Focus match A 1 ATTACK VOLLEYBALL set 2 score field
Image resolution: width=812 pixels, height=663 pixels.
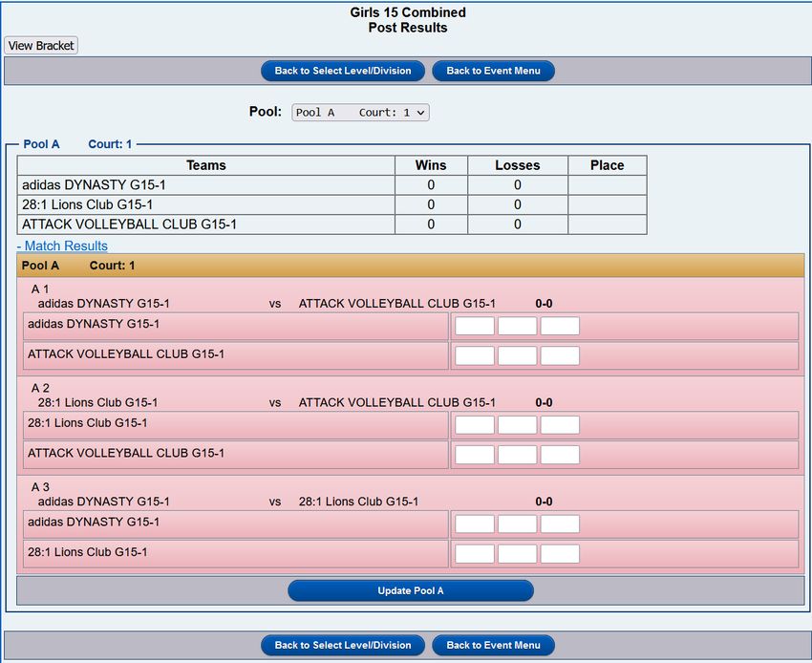[x=518, y=355]
